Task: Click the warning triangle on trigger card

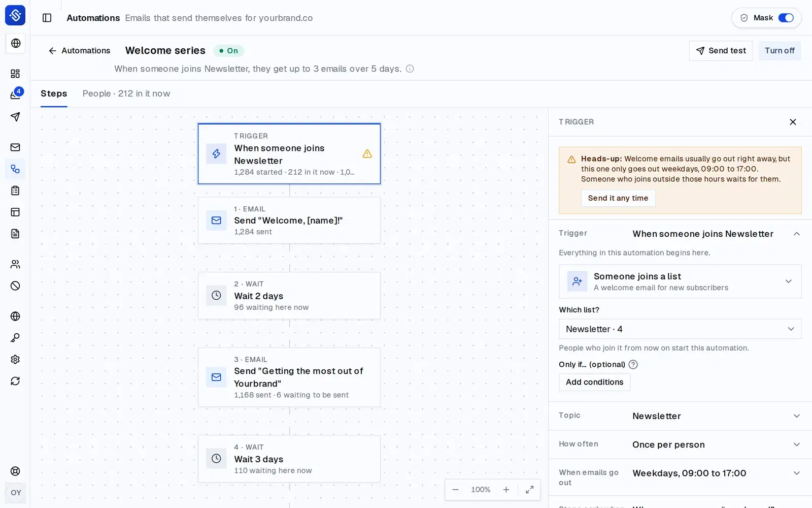Action: 367,154
